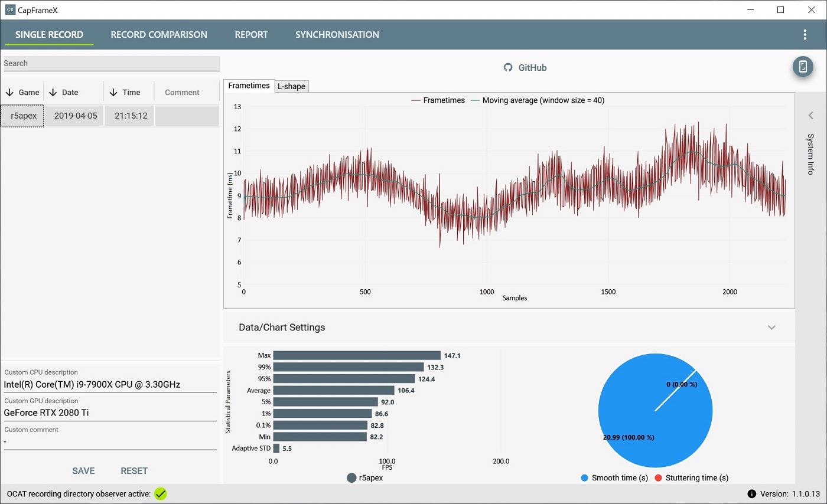Image resolution: width=827 pixels, height=504 pixels.
Task: Toggle Stuttering time legend dot
Action: 658,477
